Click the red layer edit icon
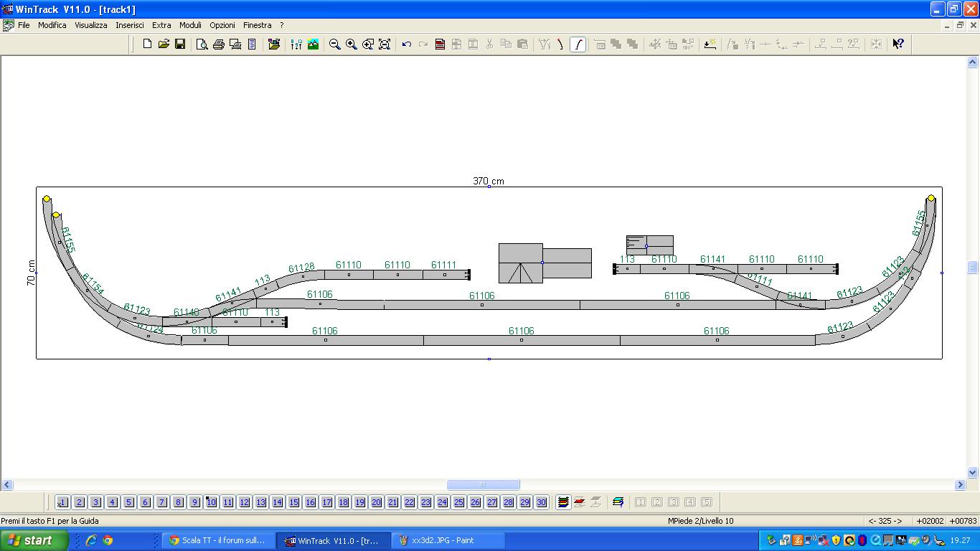This screenshot has height=551, width=980. click(580, 502)
